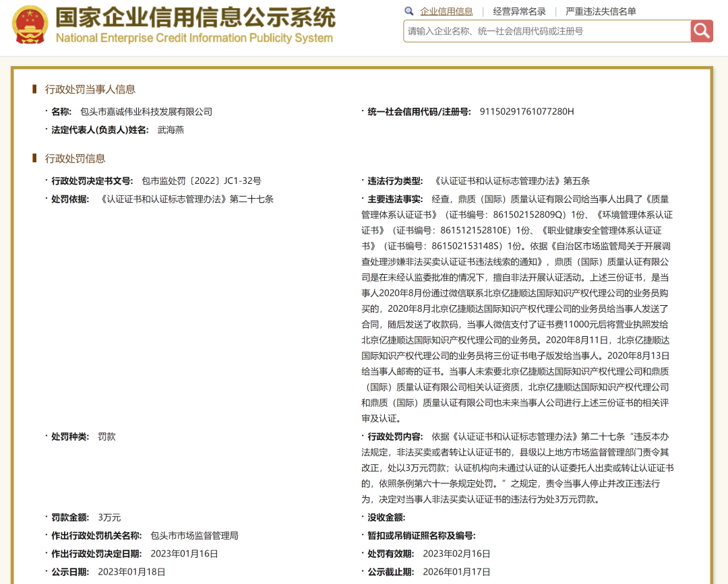Click the National Enterprise Credit Information Publicity System subtitle

(x=194, y=38)
